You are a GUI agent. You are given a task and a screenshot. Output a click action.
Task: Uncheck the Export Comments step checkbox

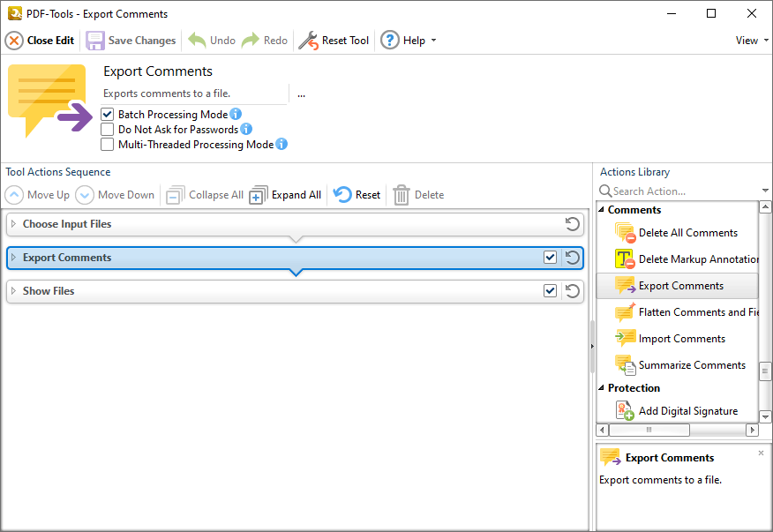550,258
